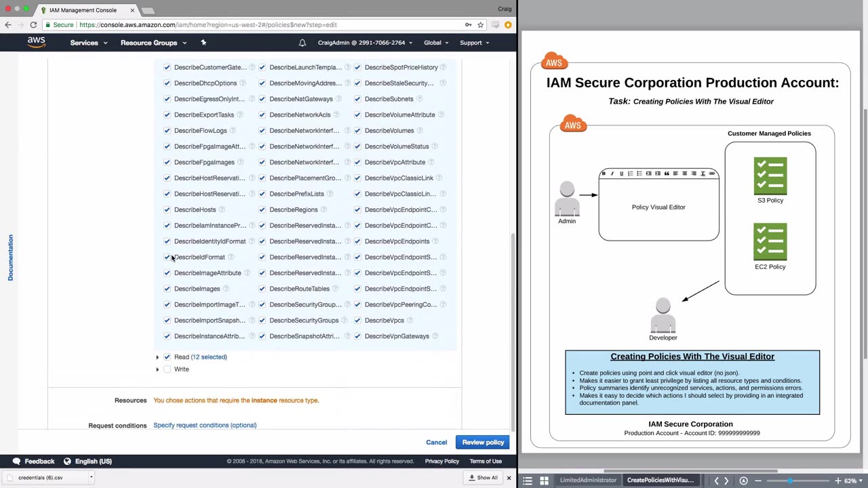The height and width of the screenshot is (488, 868).
Task: Open help for DescribeRouteTables
Action: [x=336, y=289]
